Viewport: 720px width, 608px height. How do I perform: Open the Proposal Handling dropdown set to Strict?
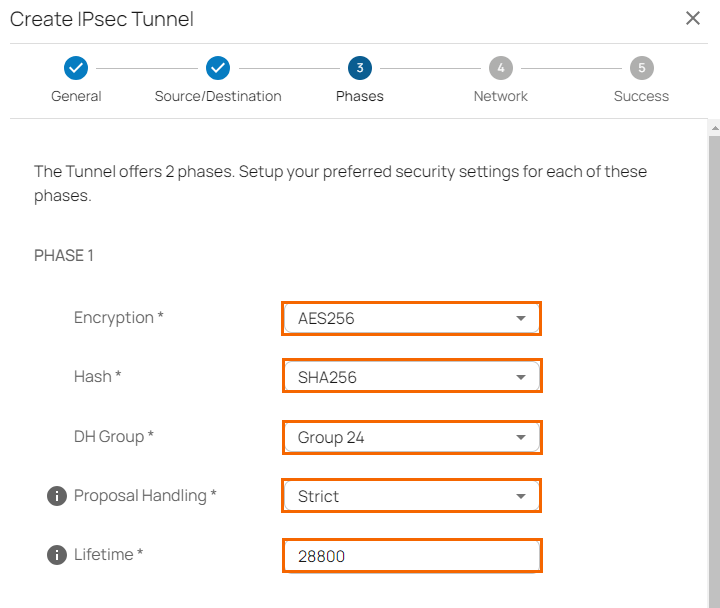click(x=411, y=496)
